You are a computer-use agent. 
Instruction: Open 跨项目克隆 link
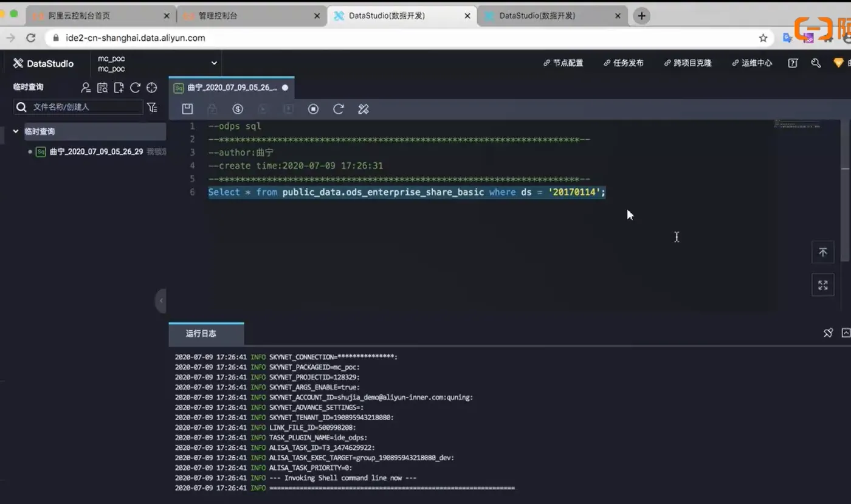click(x=687, y=63)
